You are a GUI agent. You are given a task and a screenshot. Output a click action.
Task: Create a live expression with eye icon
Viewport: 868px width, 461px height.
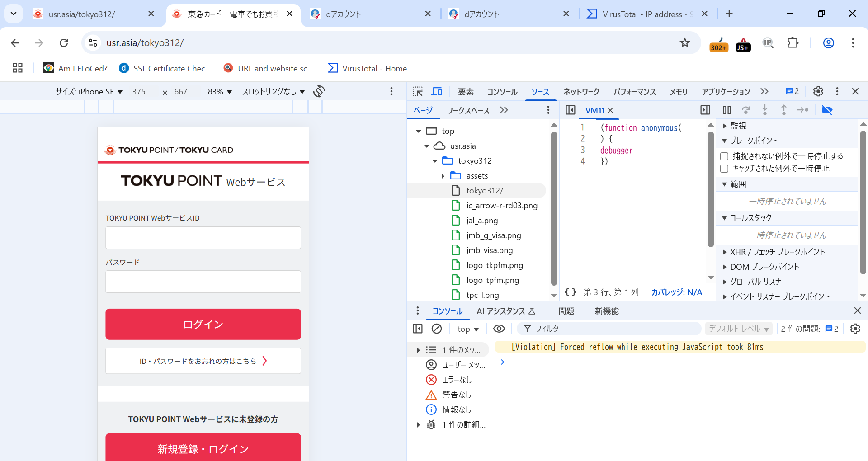[x=499, y=329]
